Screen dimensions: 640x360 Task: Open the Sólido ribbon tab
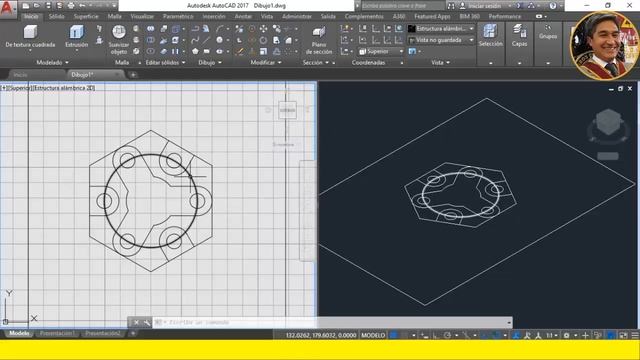tap(57, 16)
